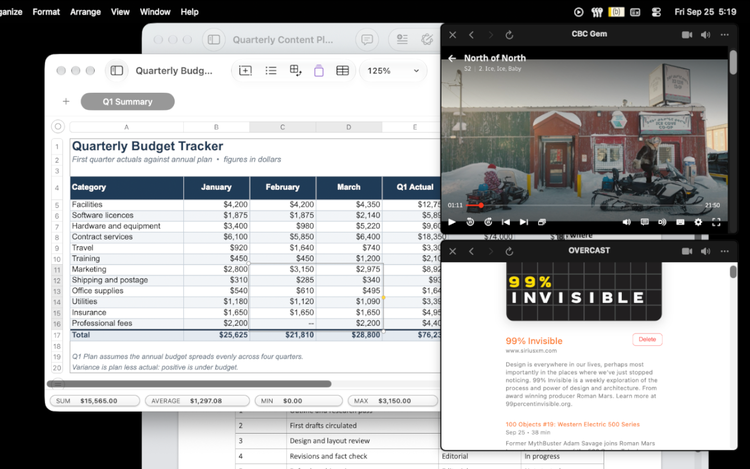Delete the 99% Invisible podcast
The image size is (750, 469).
coord(647,339)
